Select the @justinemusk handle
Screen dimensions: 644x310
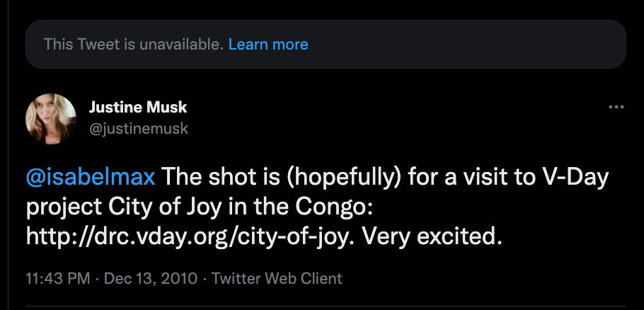(139, 129)
